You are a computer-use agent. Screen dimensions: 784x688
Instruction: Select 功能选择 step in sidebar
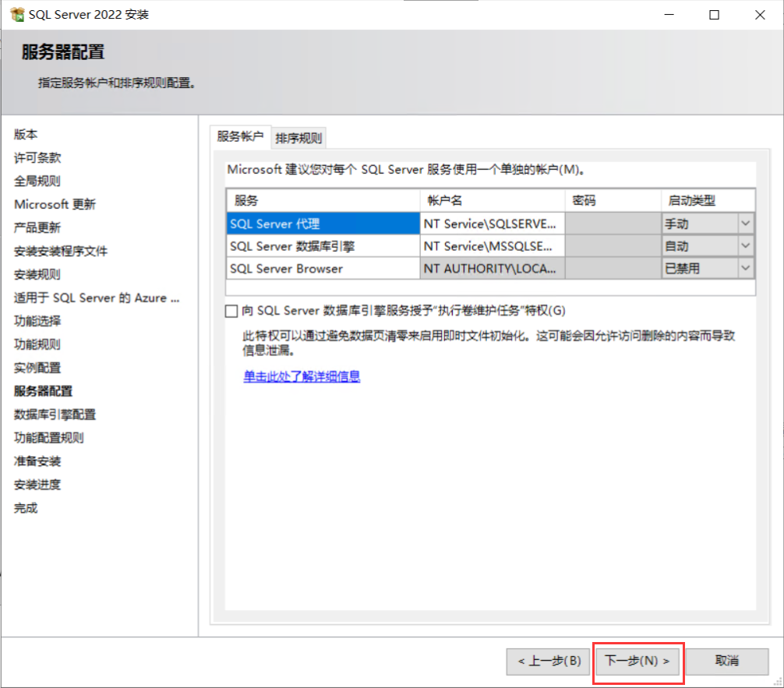(37, 321)
